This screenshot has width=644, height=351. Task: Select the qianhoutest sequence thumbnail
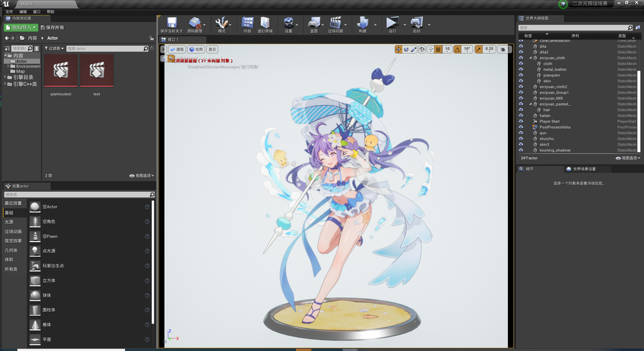(x=61, y=70)
